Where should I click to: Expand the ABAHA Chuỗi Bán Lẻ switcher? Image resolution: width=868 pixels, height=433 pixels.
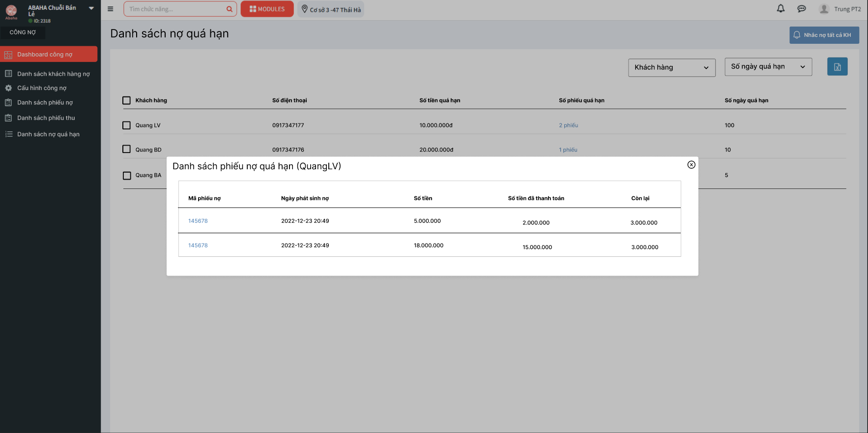[91, 8]
